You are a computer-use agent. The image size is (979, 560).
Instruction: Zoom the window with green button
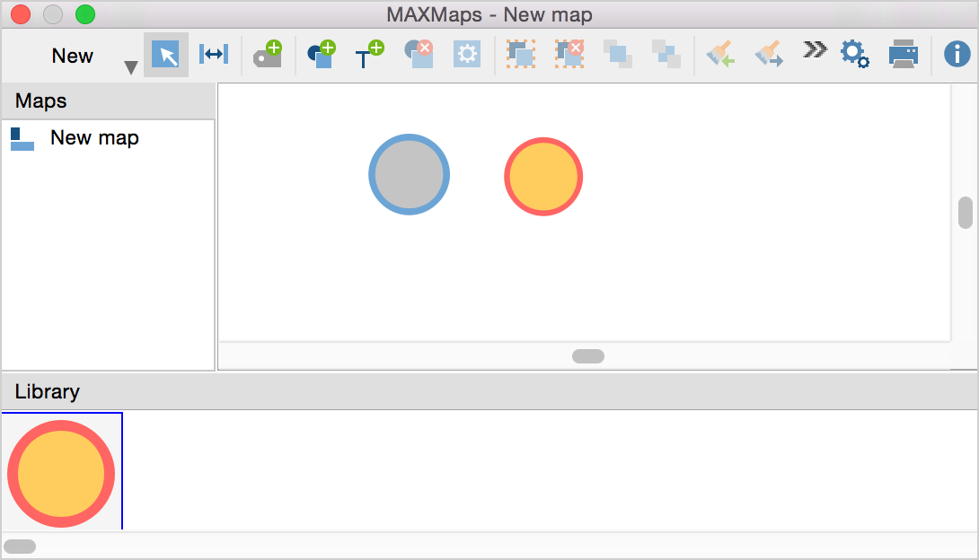pos(85,14)
